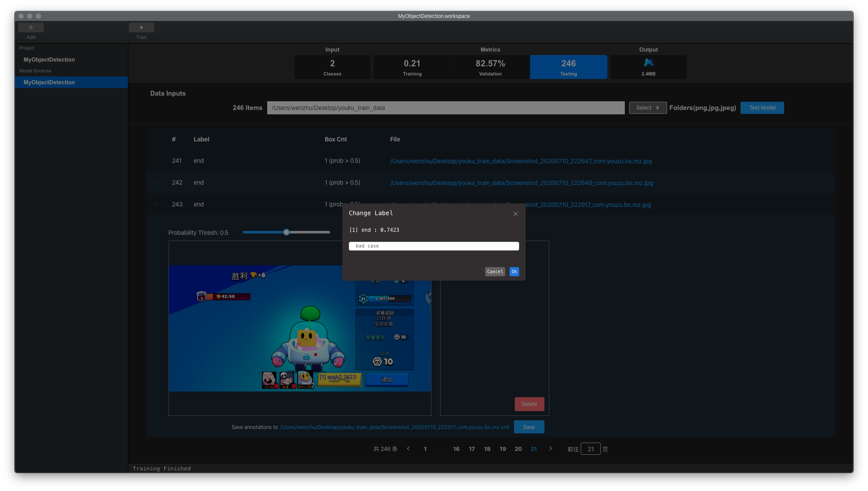Go to previous page arrow
Screen dimensions: 868x491
408,449
